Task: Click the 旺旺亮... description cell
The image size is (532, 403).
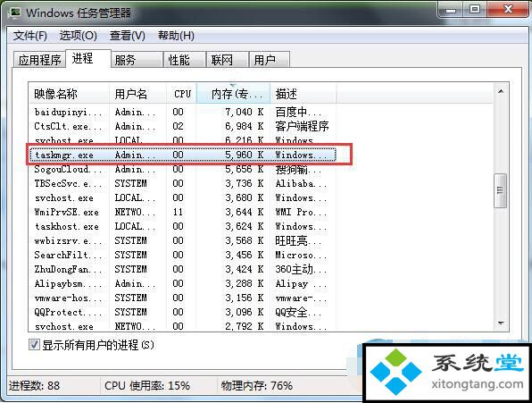Action: pos(298,240)
